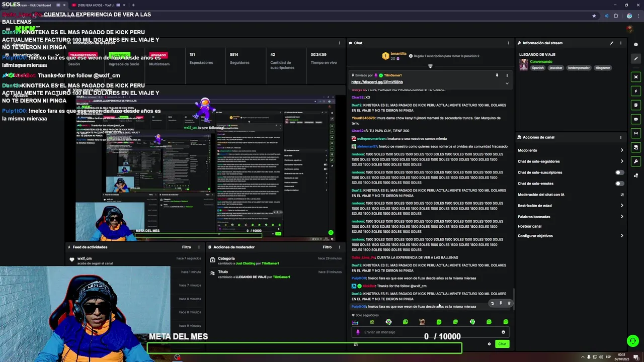Click the Spanish language tag

[538, 68]
